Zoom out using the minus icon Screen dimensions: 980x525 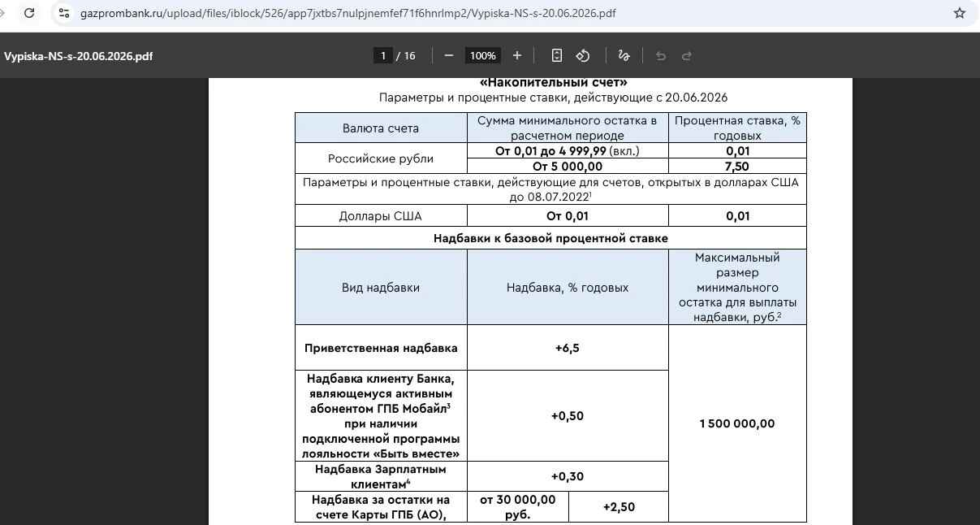(x=448, y=55)
